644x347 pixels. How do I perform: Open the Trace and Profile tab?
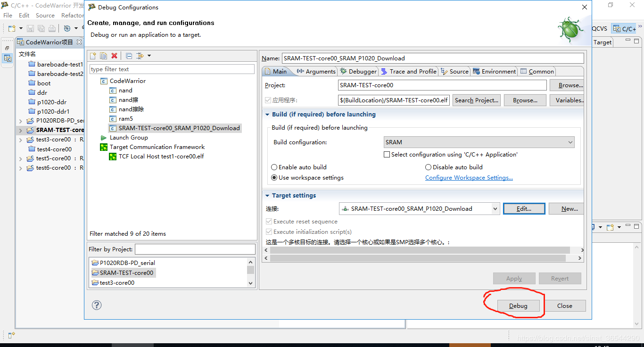click(x=409, y=71)
